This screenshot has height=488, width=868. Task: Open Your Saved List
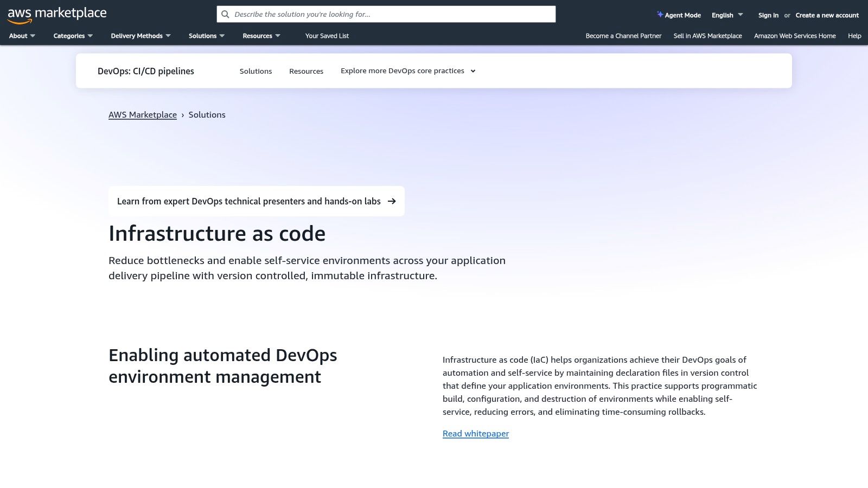pyautogui.click(x=327, y=36)
